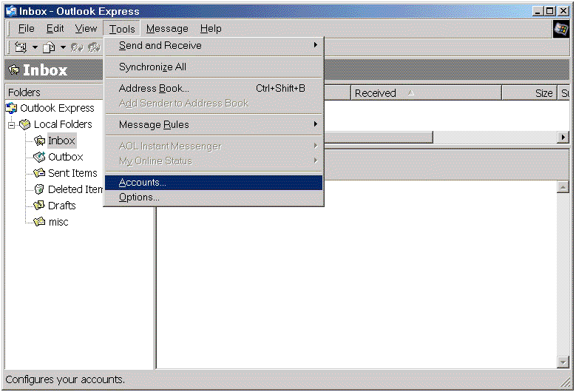Click the new mail message toolbar icon
The width and height of the screenshot is (576, 392).
click(49, 47)
